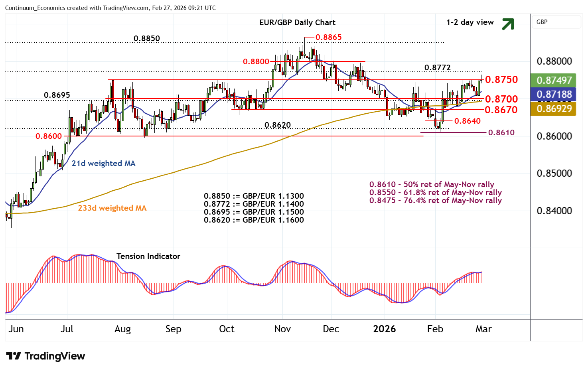The height and width of the screenshot is (371, 588).
Task: Select the green 0.87497 current price tag
Action: tap(553, 80)
